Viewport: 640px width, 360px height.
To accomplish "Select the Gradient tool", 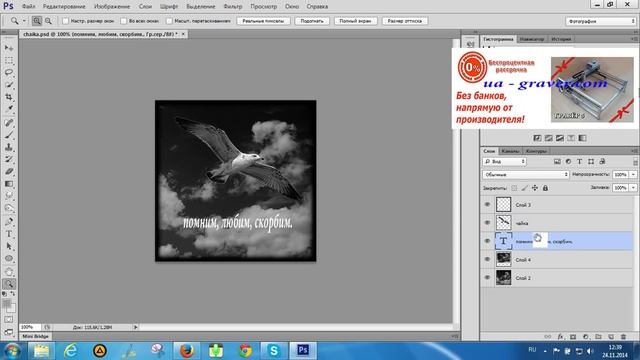I will click(9, 184).
